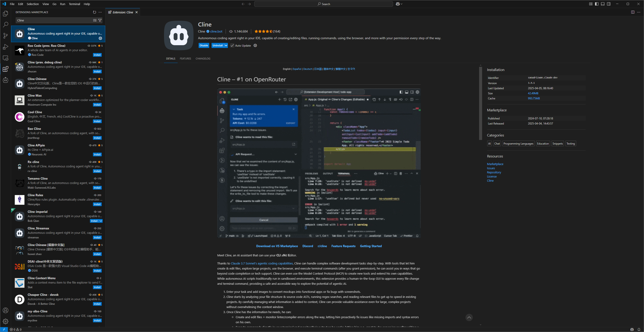Open the Uninstall dropdown arrow
This screenshot has height=332, width=644.
pos(226,45)
